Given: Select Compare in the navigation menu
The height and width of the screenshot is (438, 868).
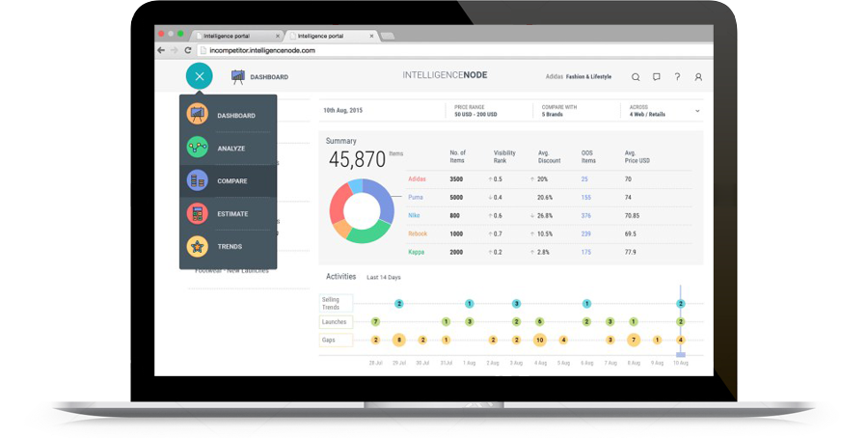Looking at the screenshot, I should [231, 181].
